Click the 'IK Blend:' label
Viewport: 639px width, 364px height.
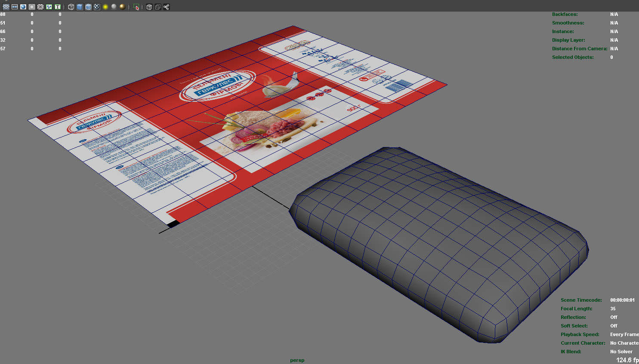[571, 352]
